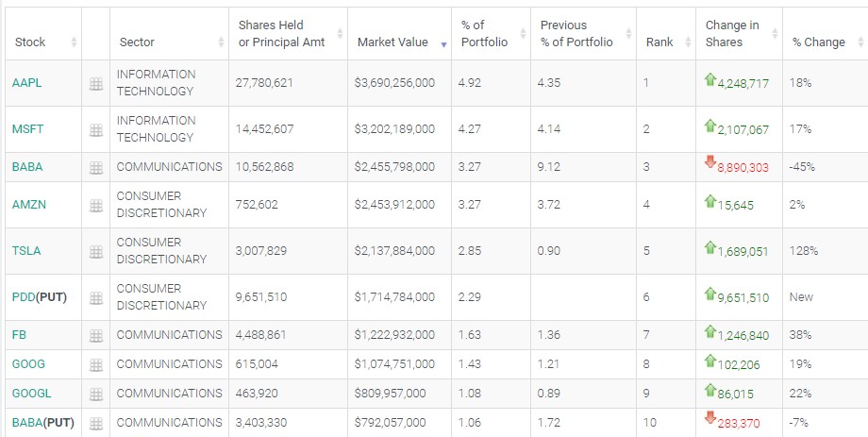Click the green up arrow in the AMZN row
Screen dimensions: 868x437
[x=710, y=200]
